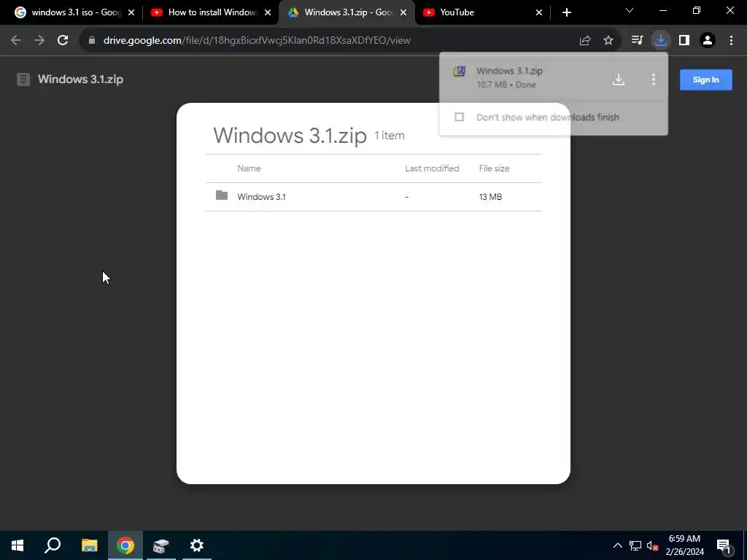The image size is (747, 560).
Task: Click the folder icon beside Windows 3.1
Action: coord(222,195)
